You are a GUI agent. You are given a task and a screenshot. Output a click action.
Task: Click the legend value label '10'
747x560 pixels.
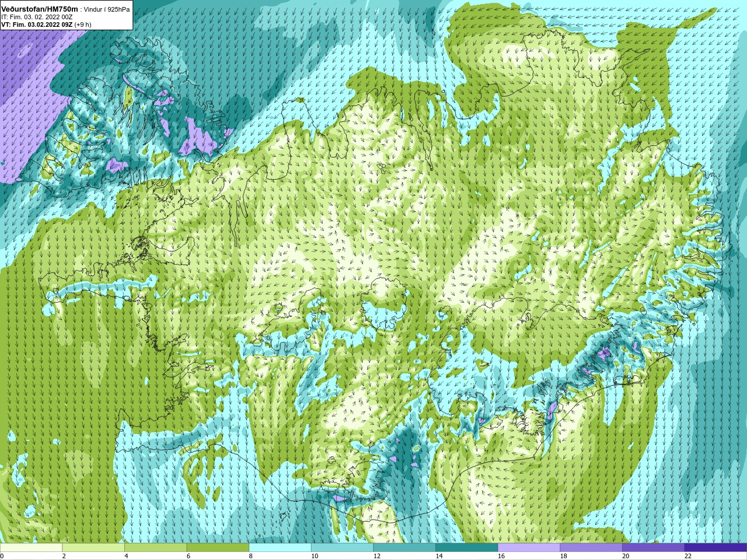315,556
